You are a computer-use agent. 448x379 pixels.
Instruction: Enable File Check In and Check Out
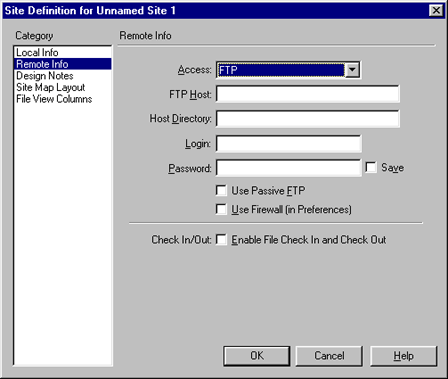pos(221,239)
